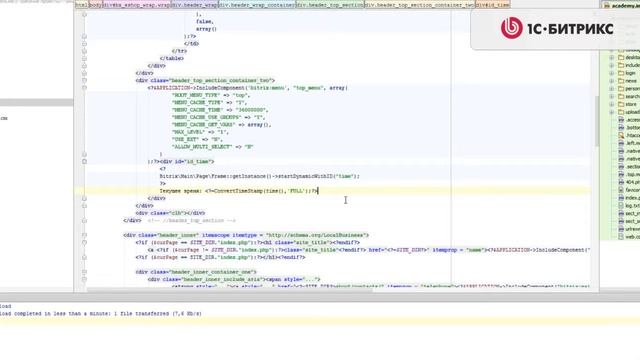Click the "ALLOW_MULTI_SELECT" code line
The image size is (640, 360).
213,147
